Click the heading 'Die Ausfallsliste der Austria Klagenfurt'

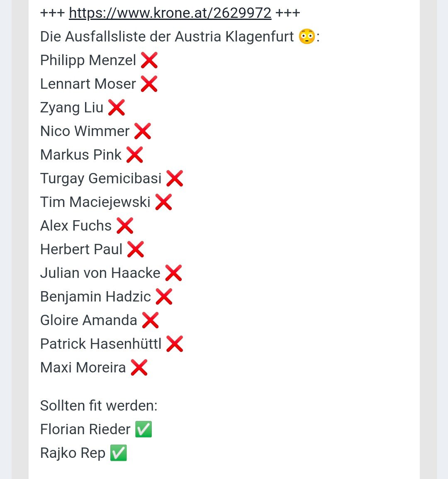[x=167, y=36]
